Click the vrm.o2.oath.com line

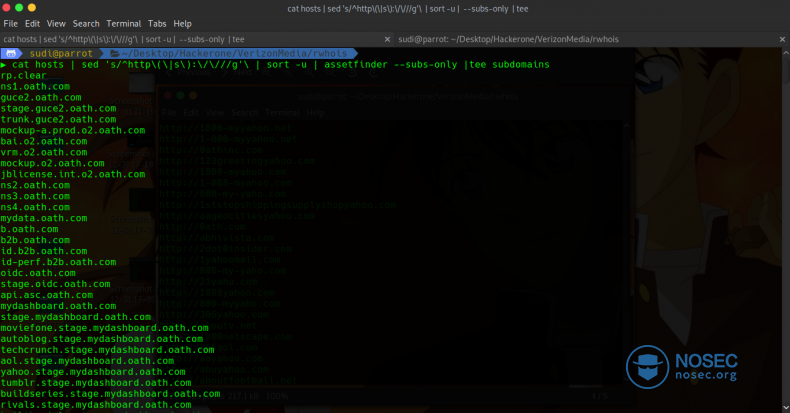pyautogui.click(x=44, y=152)
